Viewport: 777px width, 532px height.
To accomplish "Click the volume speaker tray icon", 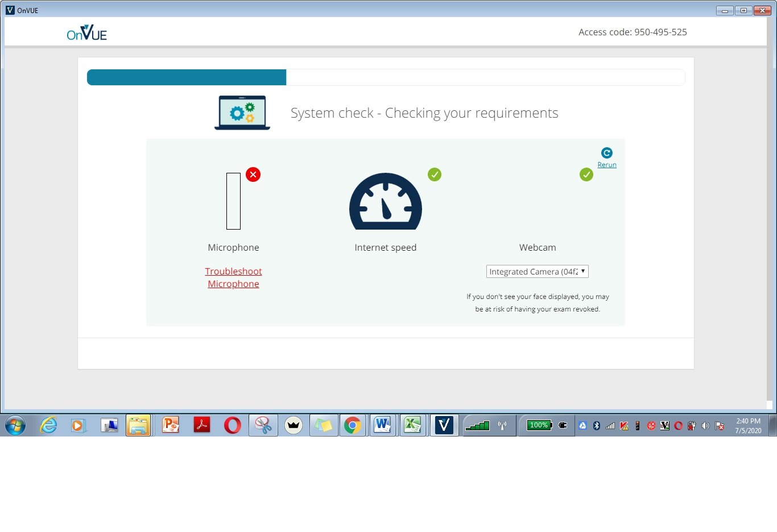I will click(x=705, y=426).
